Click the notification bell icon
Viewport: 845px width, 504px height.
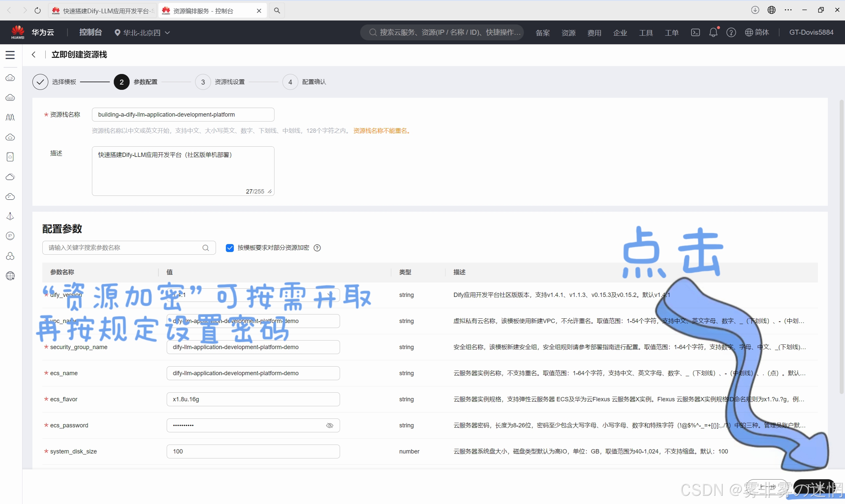pyautogui.click(x=713, y=33)
